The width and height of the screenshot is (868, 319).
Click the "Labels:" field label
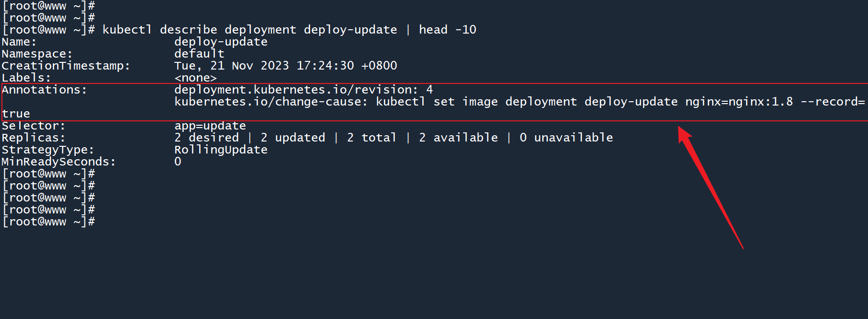26,78
